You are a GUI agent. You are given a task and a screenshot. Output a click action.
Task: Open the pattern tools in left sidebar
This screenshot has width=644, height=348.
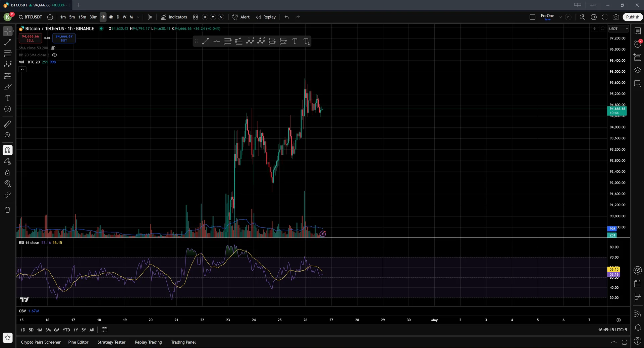point(7,64)
